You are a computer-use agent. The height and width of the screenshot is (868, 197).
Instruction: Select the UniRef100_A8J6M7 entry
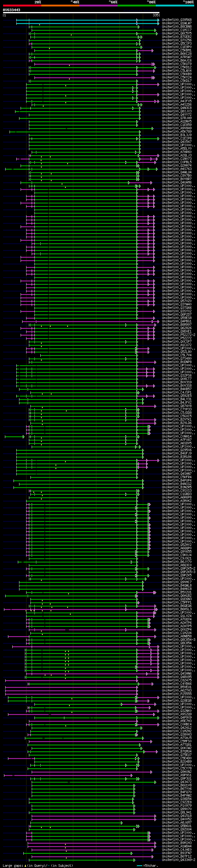[177, 822]
